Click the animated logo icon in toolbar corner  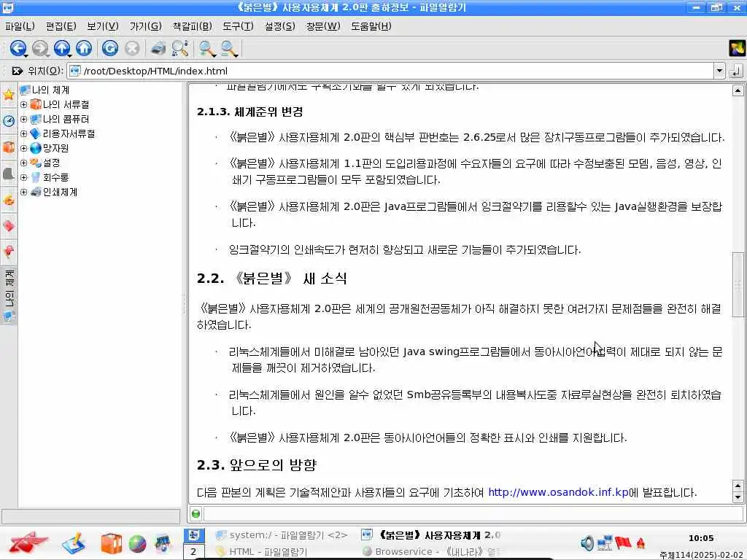(x=737, y=48)
